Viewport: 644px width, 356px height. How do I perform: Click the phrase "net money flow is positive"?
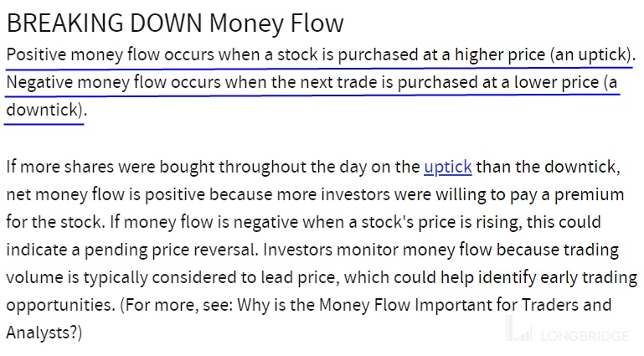[105, 194]
